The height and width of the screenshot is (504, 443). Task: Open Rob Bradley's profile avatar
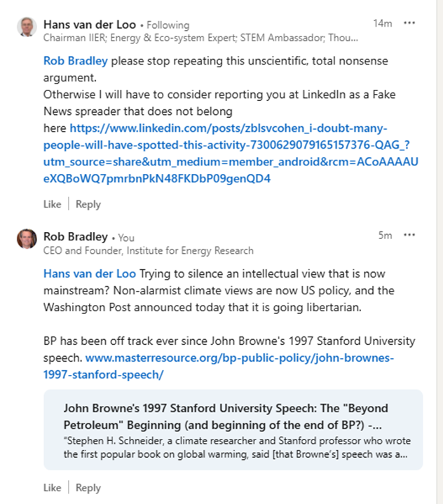pyautogui.click(x=27, y=239)
